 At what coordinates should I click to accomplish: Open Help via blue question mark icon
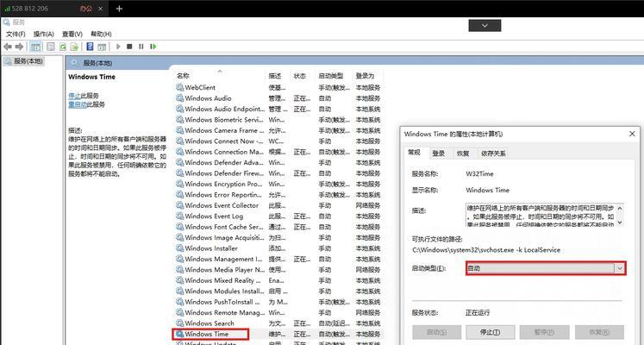(90, 47)
